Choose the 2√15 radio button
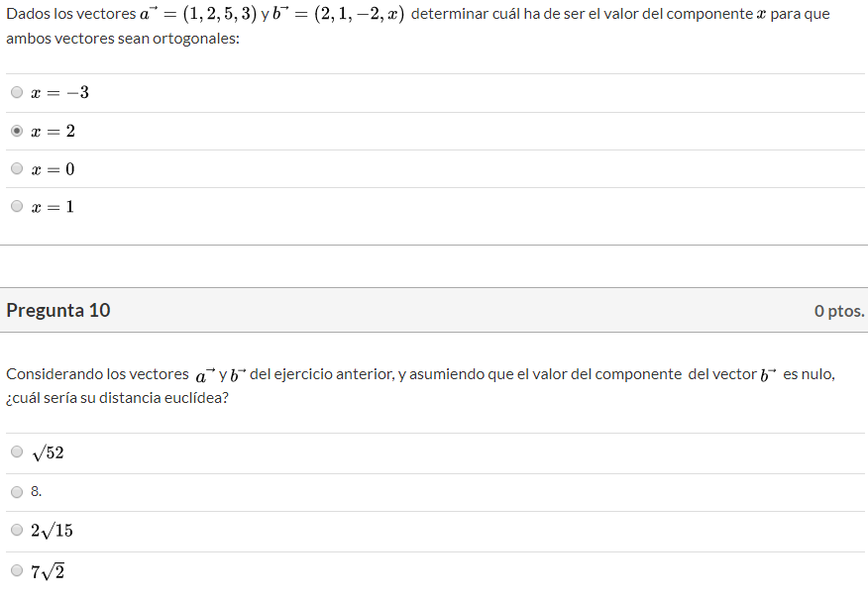The height and width of the screenshot is (599, 868). pyautogui.click(x=17, y=530)
